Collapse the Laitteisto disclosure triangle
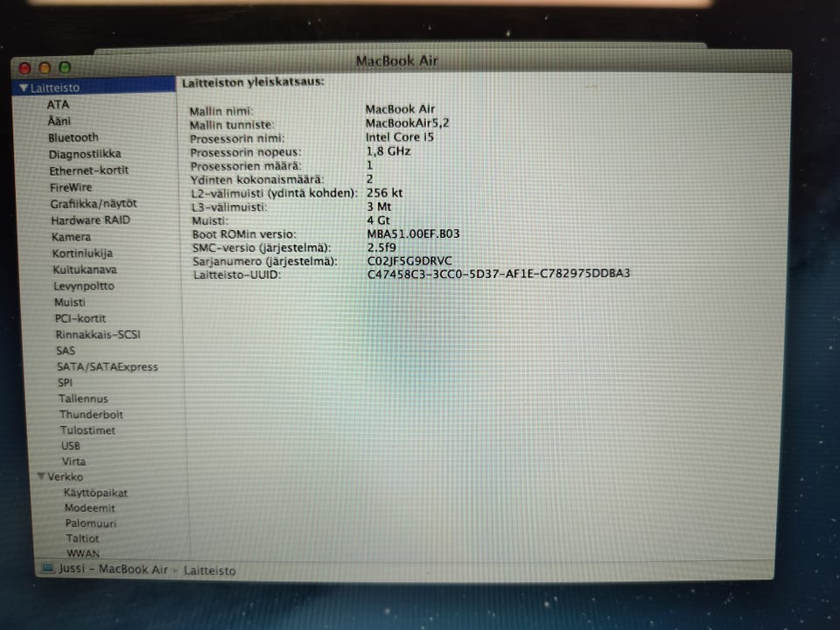Viewport: 840px width, 630px height. (23, 87)
